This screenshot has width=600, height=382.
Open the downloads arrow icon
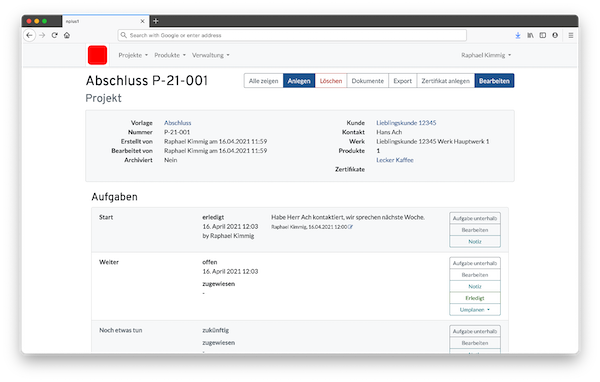(x=518, y=35)
